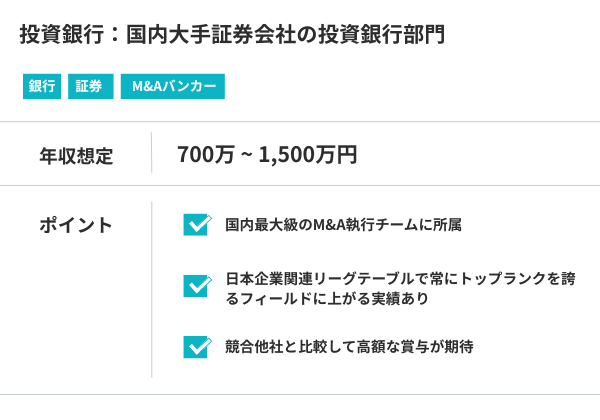
Task: Toggle the 国内最大級のM&A執行チーム checkbox
Action: 196,225
